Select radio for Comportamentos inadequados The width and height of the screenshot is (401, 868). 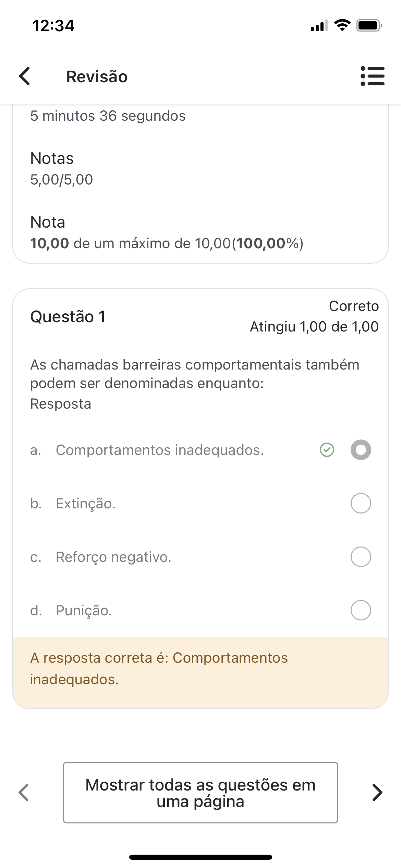click(x=361, y=450)
